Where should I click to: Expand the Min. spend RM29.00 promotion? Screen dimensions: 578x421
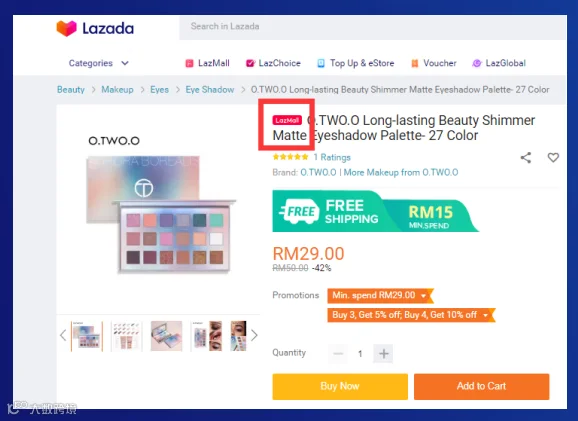tap(380, 295)
